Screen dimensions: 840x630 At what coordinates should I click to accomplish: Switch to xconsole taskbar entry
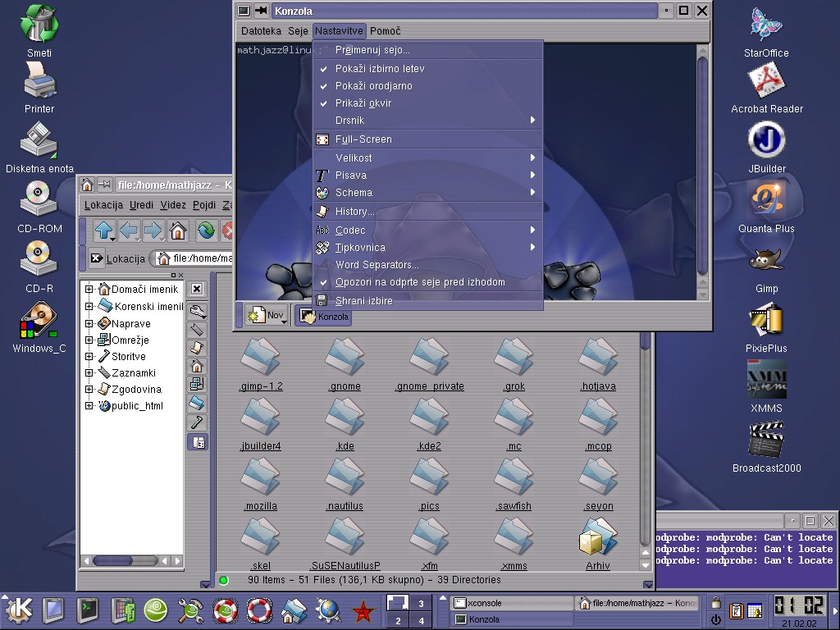512,603
